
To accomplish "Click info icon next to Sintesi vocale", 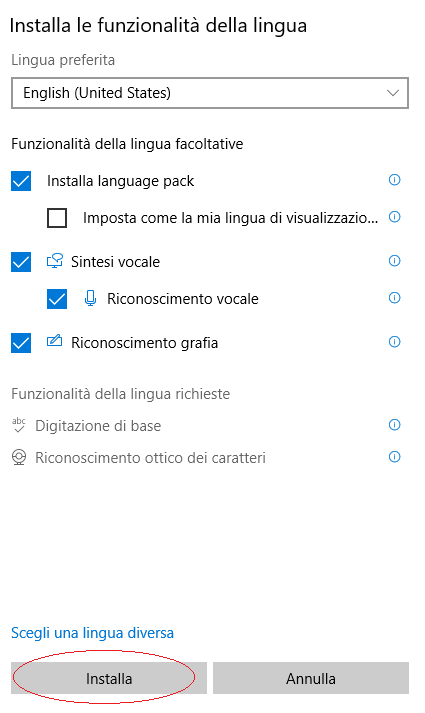I will pos(394,261).
